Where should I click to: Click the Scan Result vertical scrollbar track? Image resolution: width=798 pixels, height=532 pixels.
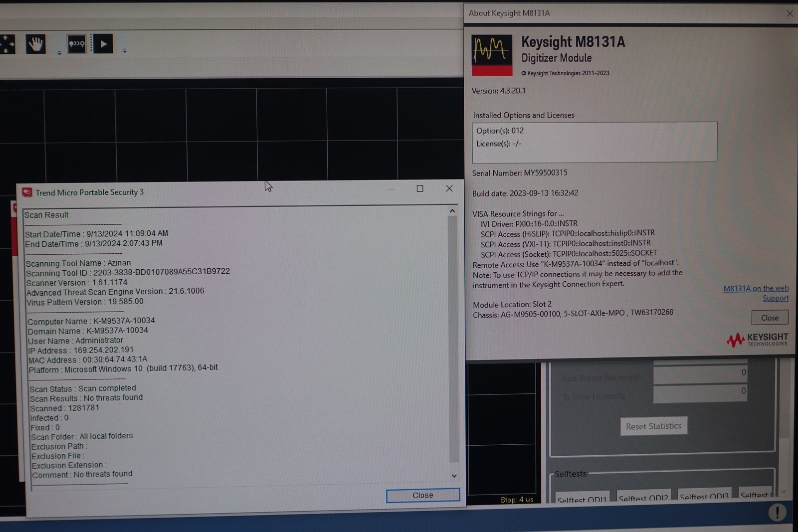click(453, 339)
